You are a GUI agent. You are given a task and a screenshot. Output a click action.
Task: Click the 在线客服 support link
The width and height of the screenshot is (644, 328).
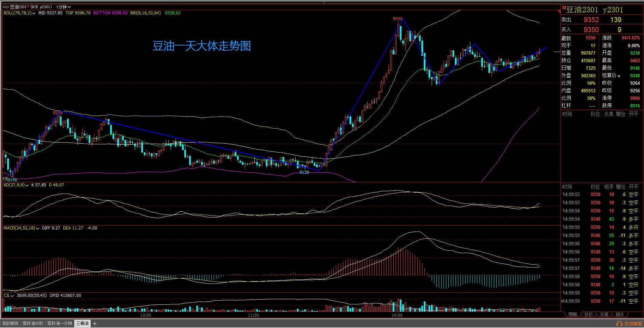point(633,324)
